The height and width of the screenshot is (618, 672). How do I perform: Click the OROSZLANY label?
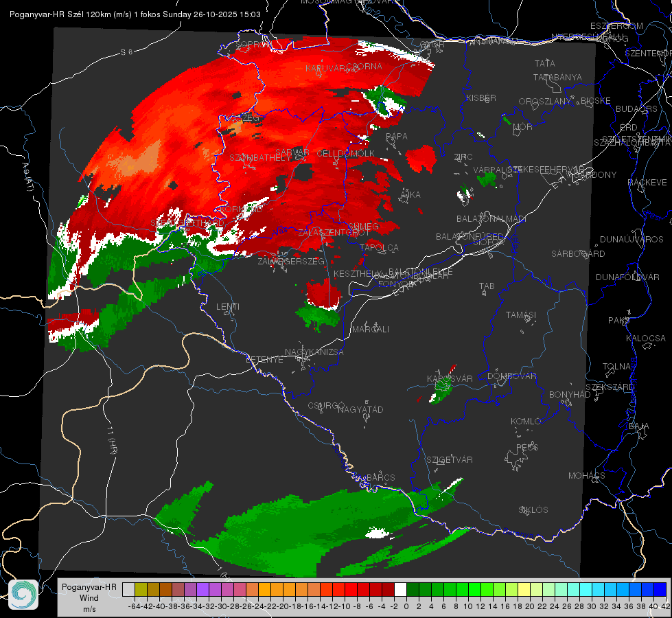[x=545, y=101]
